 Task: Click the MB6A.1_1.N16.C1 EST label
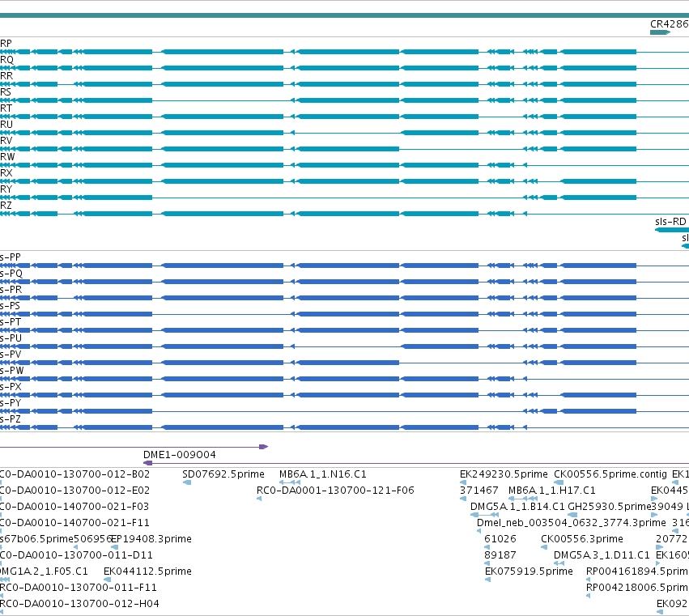(322, 474)
